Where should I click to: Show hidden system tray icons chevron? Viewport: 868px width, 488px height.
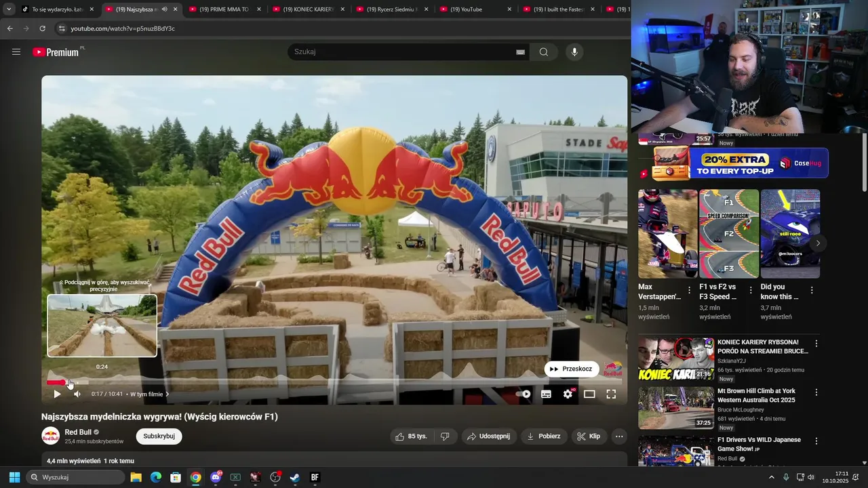771,477
